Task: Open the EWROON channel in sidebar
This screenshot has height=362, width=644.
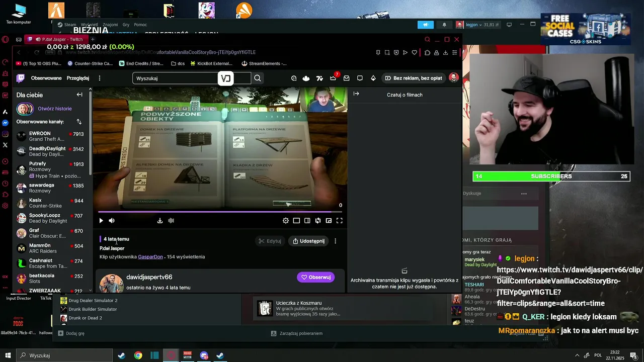Action: tap(50, 136)
